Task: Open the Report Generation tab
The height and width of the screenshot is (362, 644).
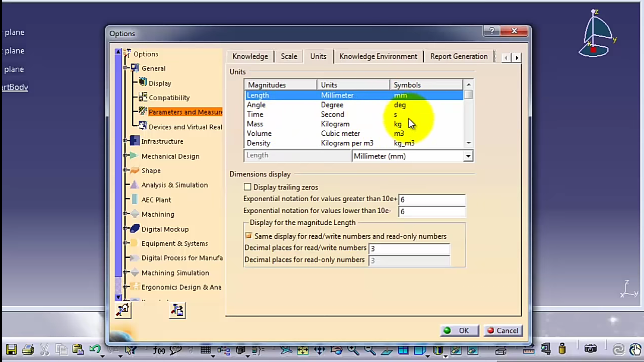Action: tap(458, 56)
